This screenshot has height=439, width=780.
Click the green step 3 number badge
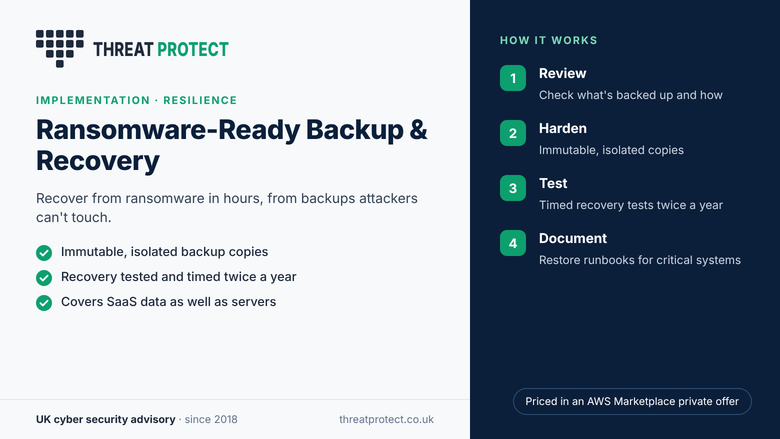click(x=513, y=188)
